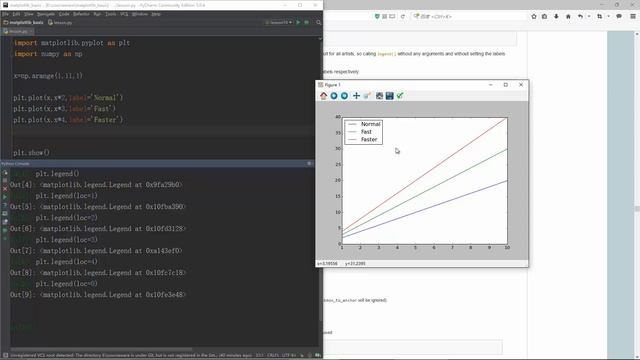Viewport: 640px width, 360px height.
Task: Click the console horizontal scrollbar
Action: 101,349
